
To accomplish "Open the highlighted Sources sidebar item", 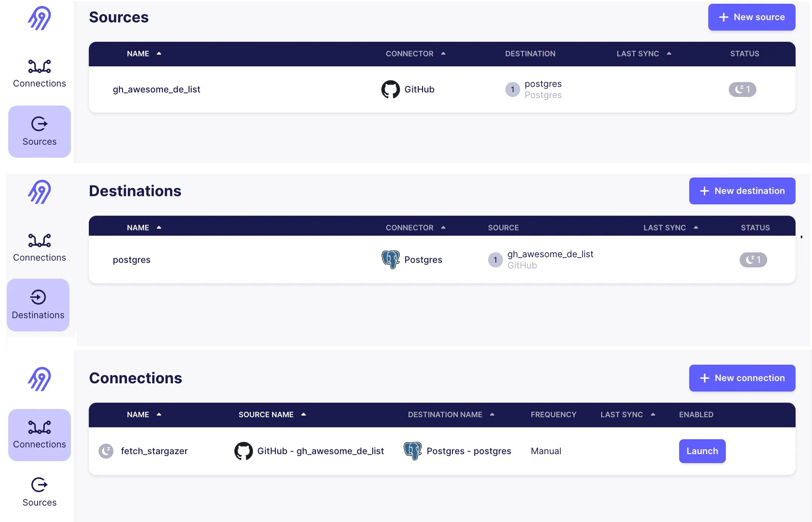I will [x=39, y=131].
